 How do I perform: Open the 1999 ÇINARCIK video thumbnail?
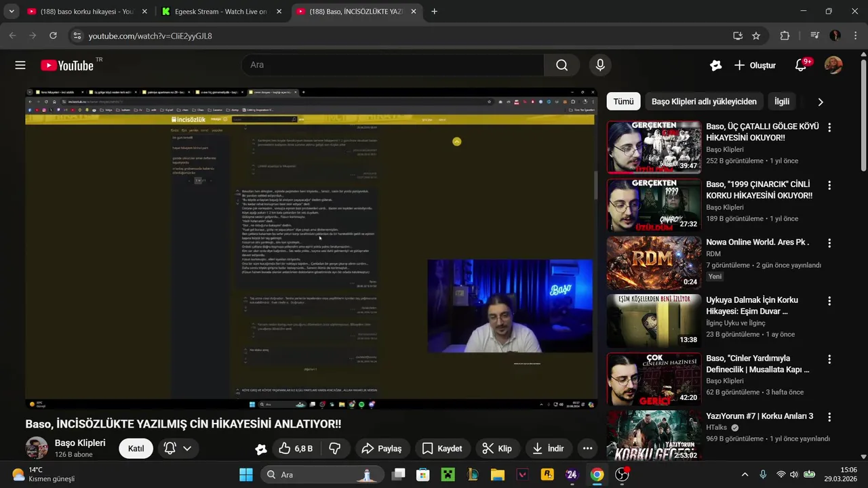654,205
